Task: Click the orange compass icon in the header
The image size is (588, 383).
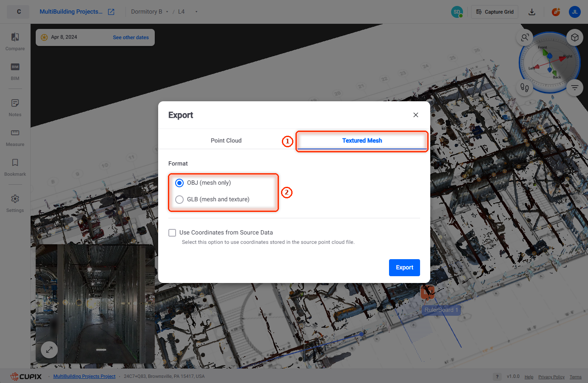Action: click(x=556, y=12)
